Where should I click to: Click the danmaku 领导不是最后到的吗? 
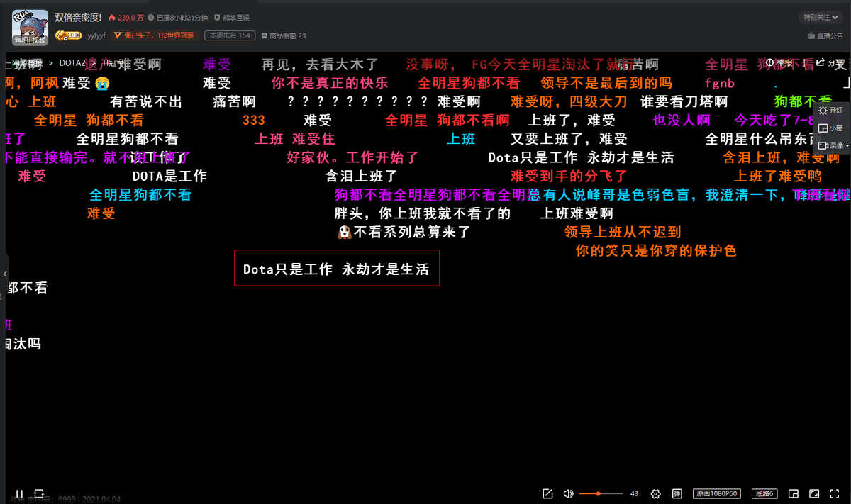[606, 83]
